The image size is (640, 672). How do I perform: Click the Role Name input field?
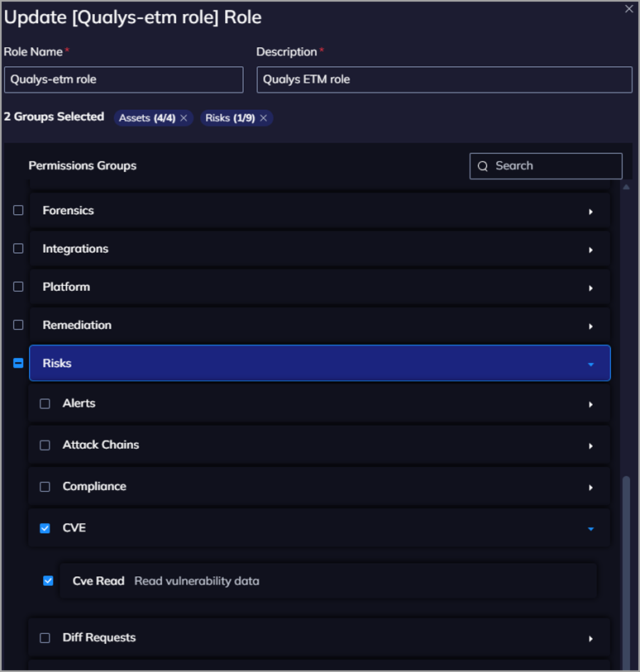(x=124, y=80)
